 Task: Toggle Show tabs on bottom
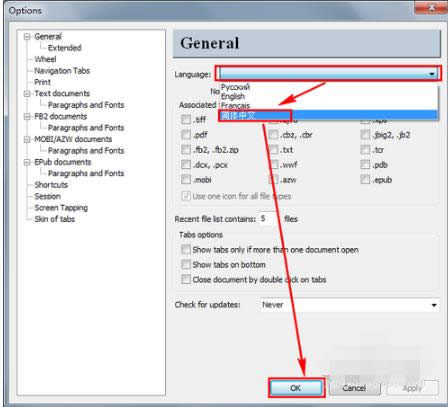click(186, 264)
